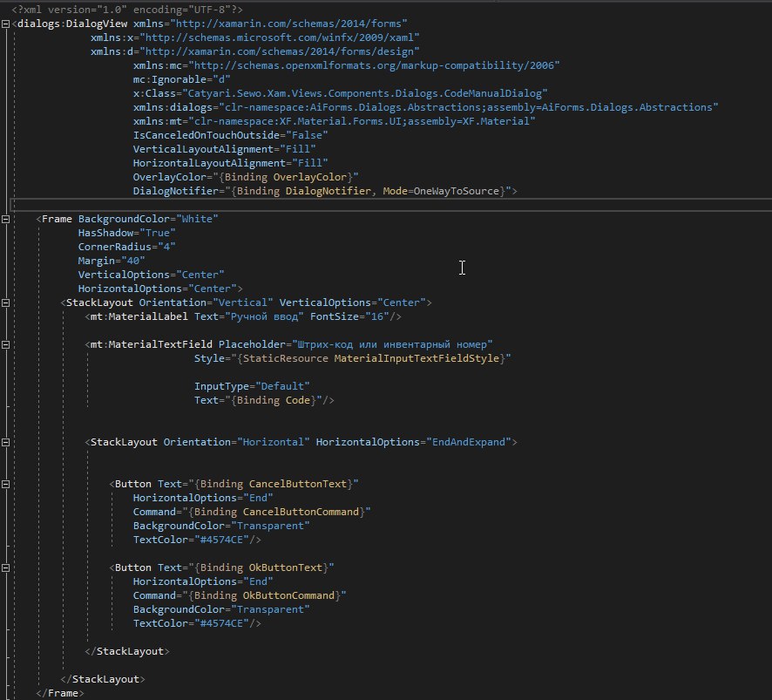772x700 pixels.
Task: Click the mt:MaterialTextField tag name
Action: (151, 344)
